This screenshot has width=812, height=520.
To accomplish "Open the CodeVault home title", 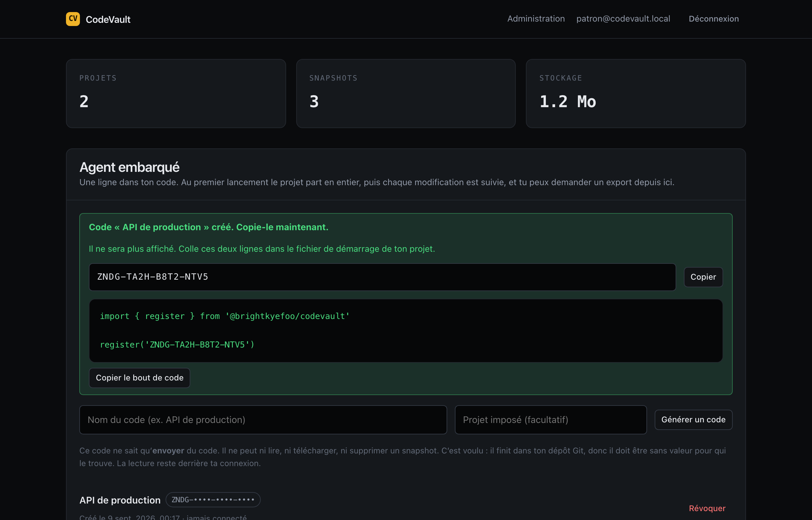I will coord(108,19).
